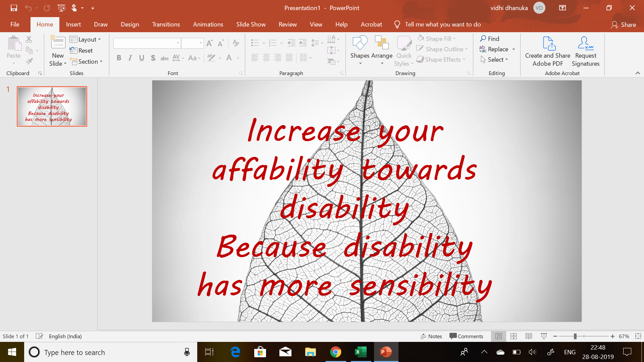The height and width of the screenshot is (362, 644).
Task: Switch to Slide Sorter view
Action: click(514, 336)
